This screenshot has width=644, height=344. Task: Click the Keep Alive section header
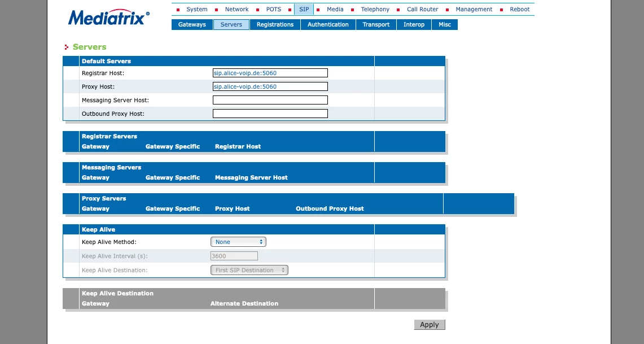[x=99, y=230]
